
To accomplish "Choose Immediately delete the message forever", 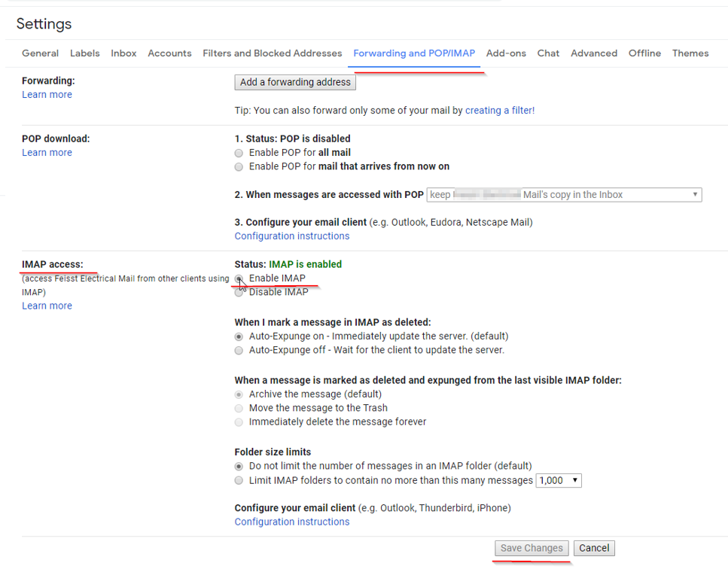I will (239, 422).
